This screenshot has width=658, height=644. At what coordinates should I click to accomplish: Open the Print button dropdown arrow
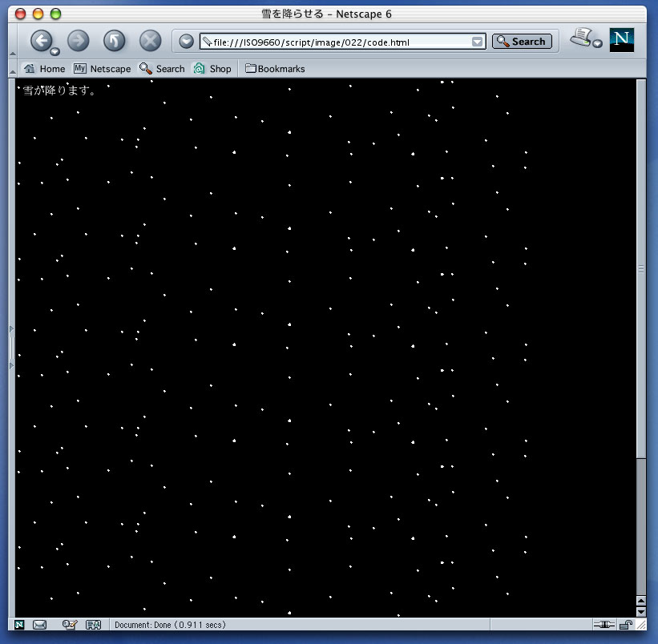tap(598, 43)
